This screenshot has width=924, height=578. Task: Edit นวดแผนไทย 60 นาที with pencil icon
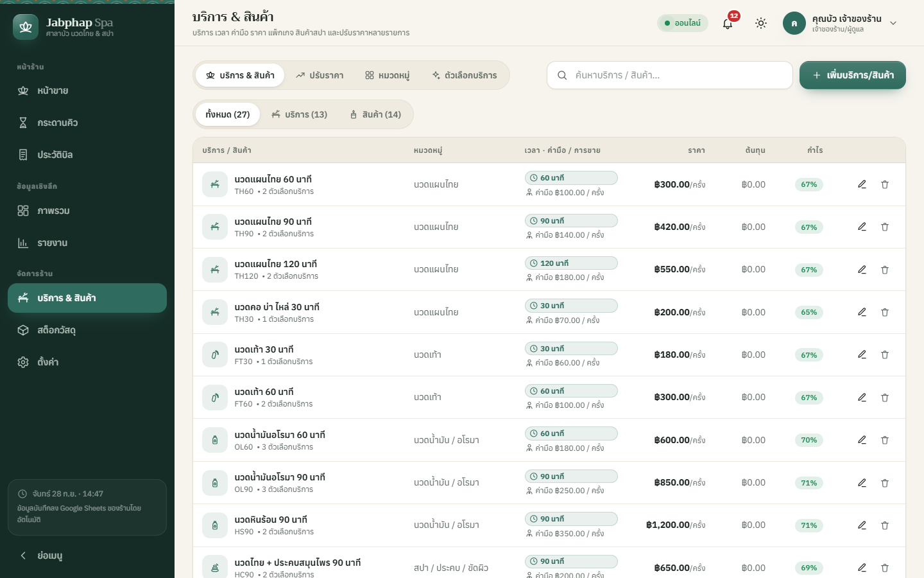click(x=862, y=184)
